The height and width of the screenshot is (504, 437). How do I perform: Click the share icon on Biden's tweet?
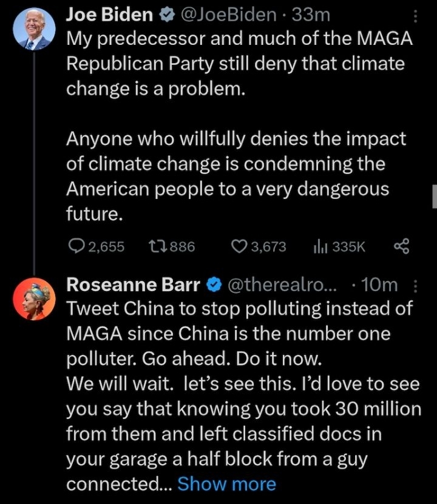point(402,246)
